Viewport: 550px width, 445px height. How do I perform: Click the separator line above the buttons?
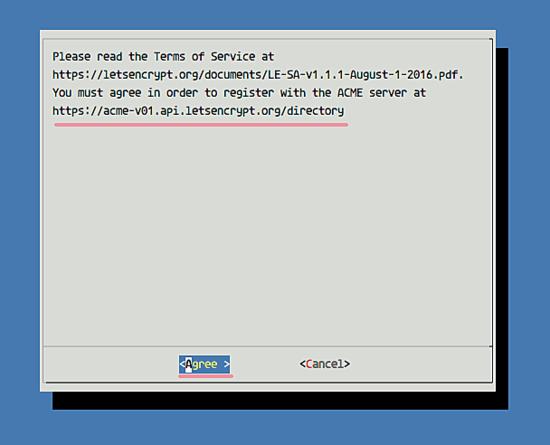(x=268, y=347)
